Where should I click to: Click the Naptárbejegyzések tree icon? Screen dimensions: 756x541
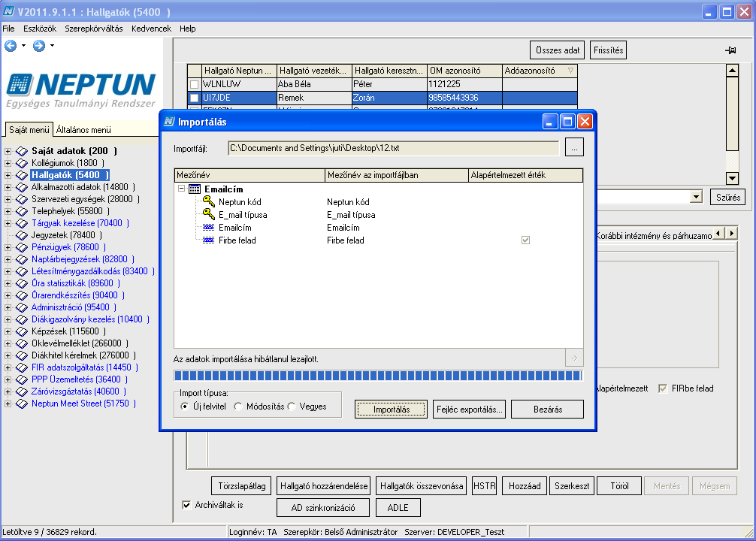click(22, 259)
